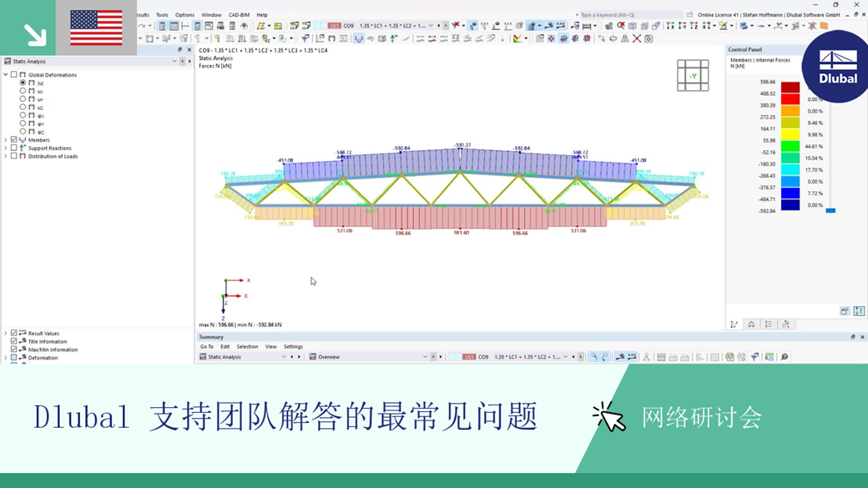
Task: Expand the Support Reactions tree node
Action: (6, 148)
